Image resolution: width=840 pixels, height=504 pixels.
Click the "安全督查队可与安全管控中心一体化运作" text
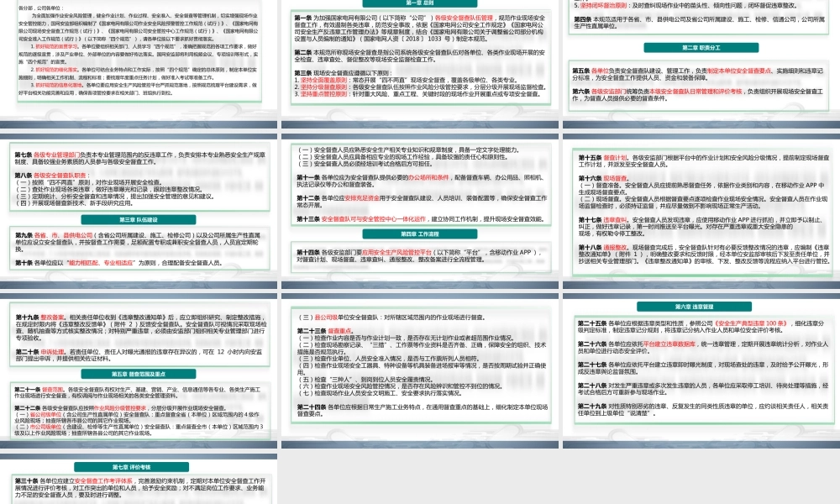coord(374,218)
